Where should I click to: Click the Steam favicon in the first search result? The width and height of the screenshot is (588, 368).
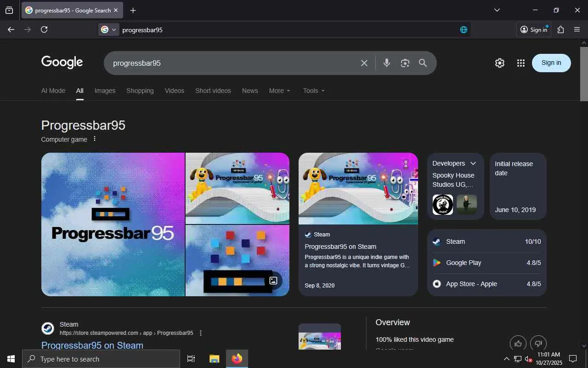point(48,328)
